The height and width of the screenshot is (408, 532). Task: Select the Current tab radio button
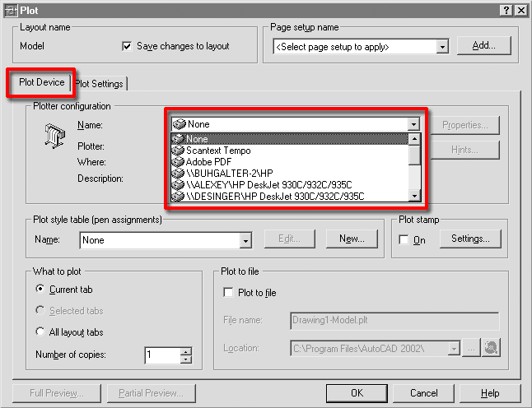(x=40, y=289)
